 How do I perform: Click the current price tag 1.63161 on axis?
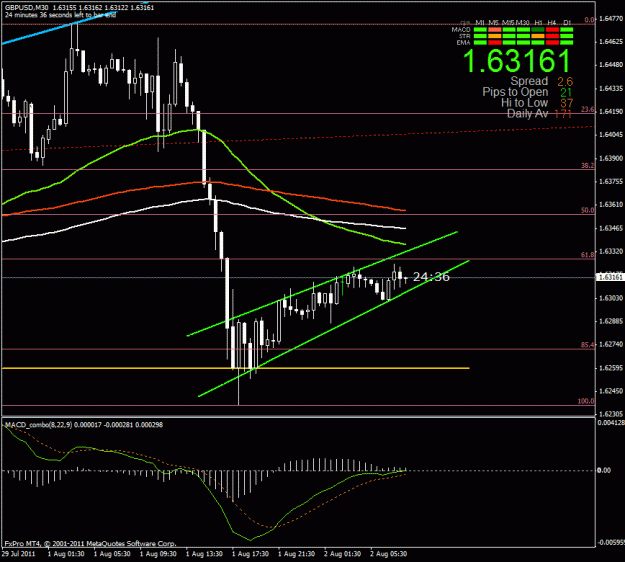coord(609,277)
